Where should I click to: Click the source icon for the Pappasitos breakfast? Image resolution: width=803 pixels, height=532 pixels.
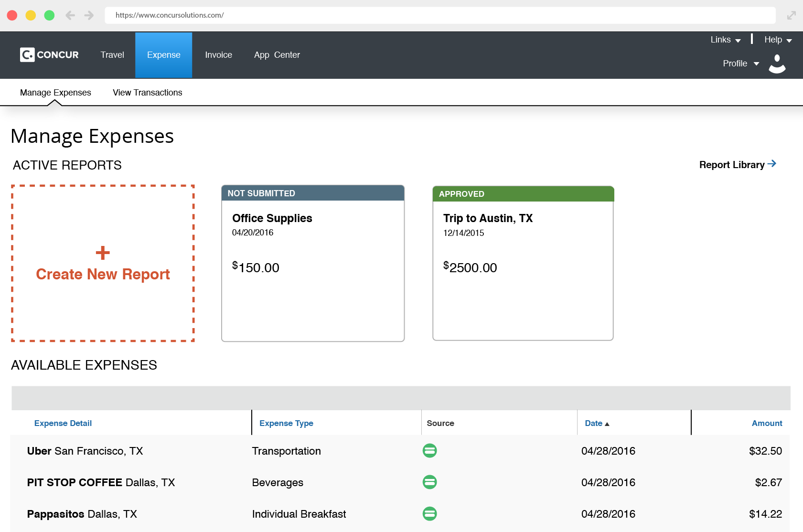click(x=429, y=514)
